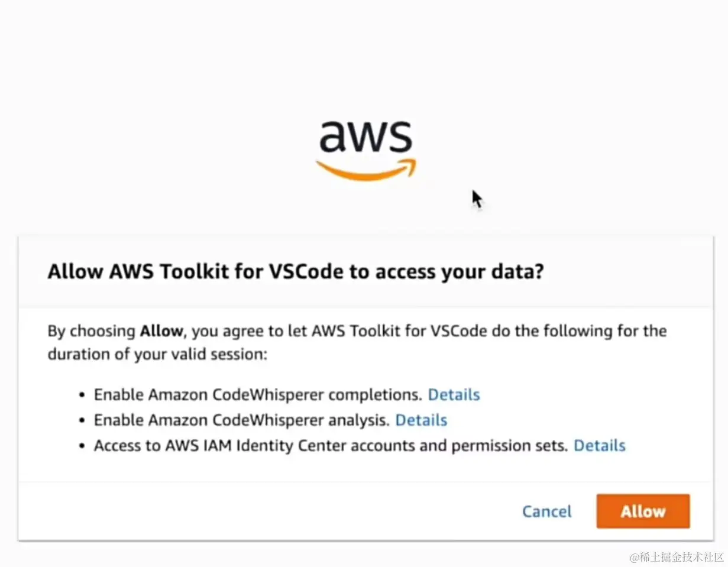View Details for IAM Identity Center access
This screenshot has height=567, width=728.
tap(600, 446)
